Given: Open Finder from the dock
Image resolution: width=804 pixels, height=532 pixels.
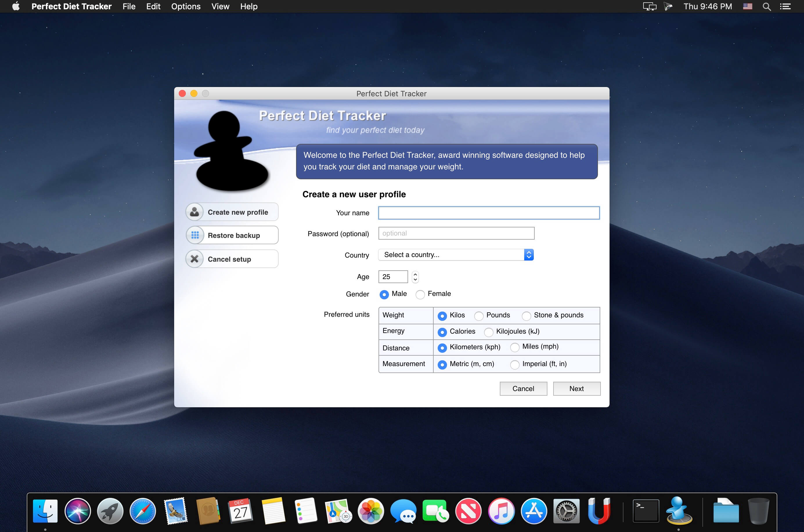Looking at the screenshot, I should (x=45, y=511).
